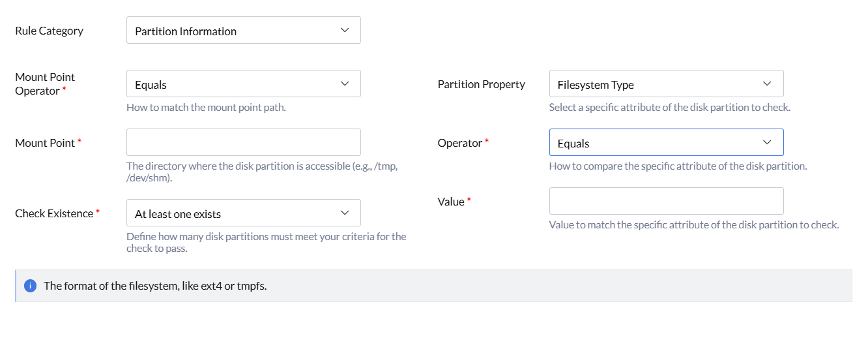Open the Operator dropdown under Partition Property
Viewport: 868px width, 338px height.
(x=666, y=143)
